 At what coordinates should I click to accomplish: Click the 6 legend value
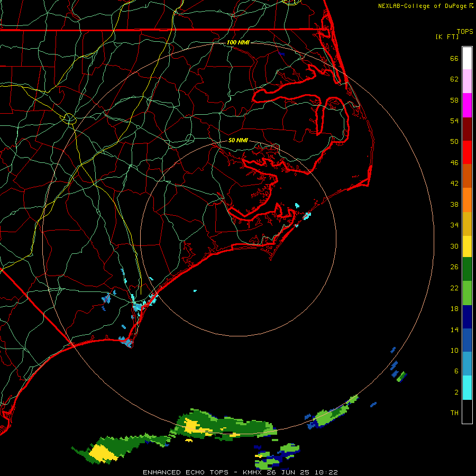click(456, 371)
